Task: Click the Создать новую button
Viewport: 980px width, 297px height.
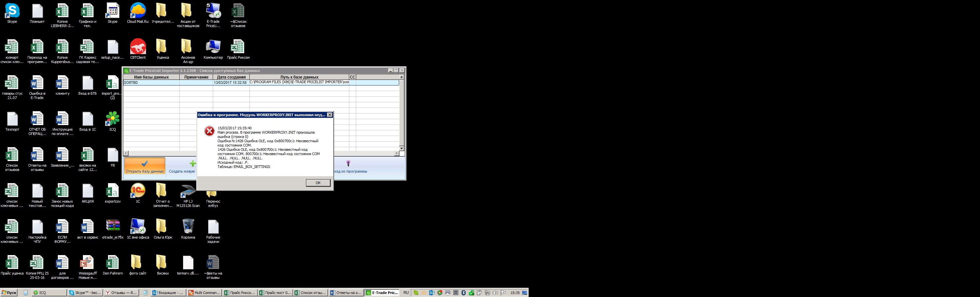Action: (x=182, y=166)
